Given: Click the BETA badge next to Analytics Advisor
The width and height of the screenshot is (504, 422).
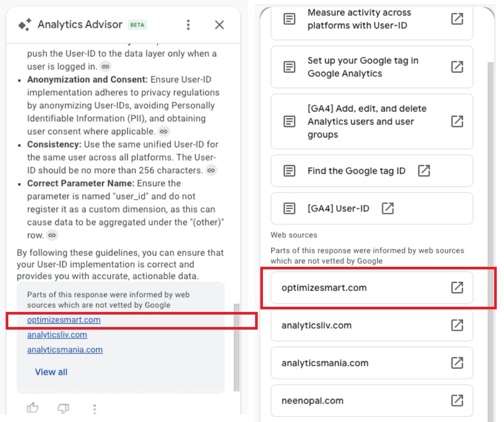Looking at the screenshot, I should (138, 24).
